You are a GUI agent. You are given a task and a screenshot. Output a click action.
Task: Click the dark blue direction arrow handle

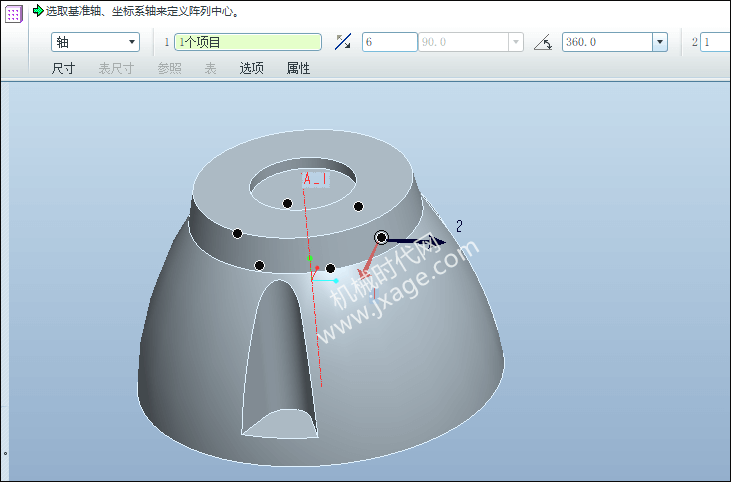pyautogui.click(x=417, y=241)
